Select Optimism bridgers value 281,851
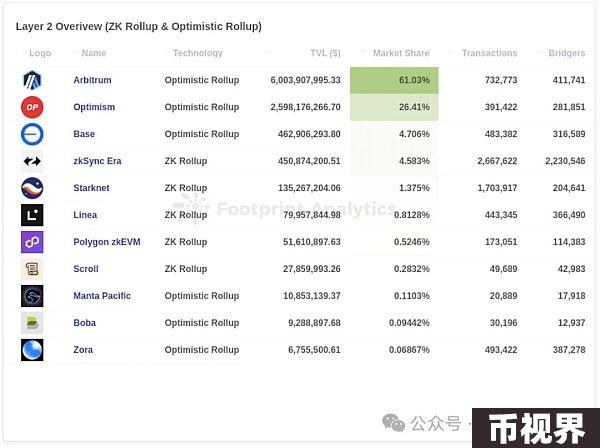This screenshot has height=448, width=600. tap(569, 107)
